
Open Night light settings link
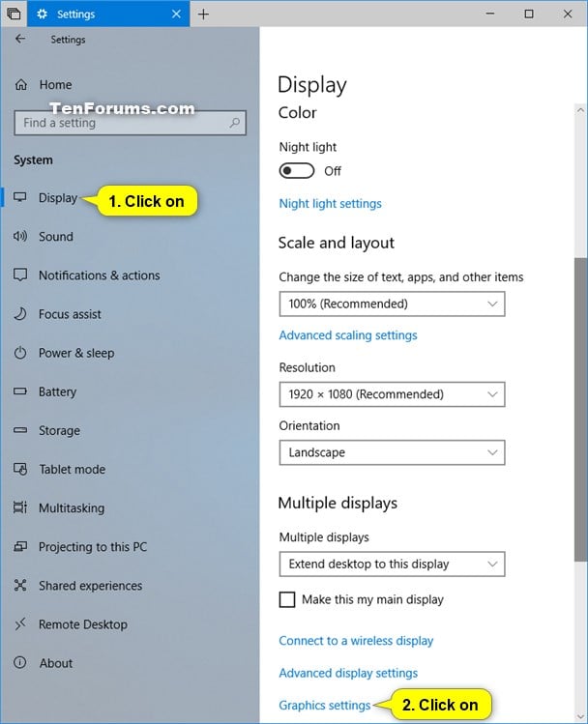pyautogui.click(x=330, y=204)
